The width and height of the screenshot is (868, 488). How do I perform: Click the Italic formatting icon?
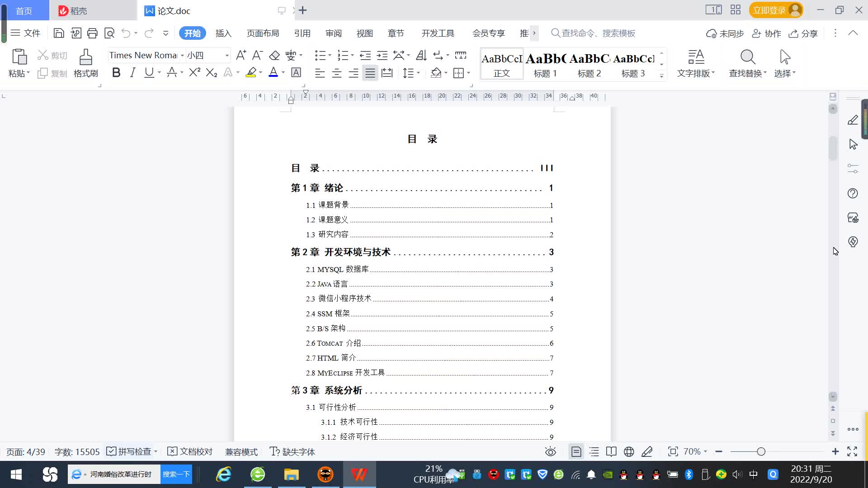[x=132, y=73]
